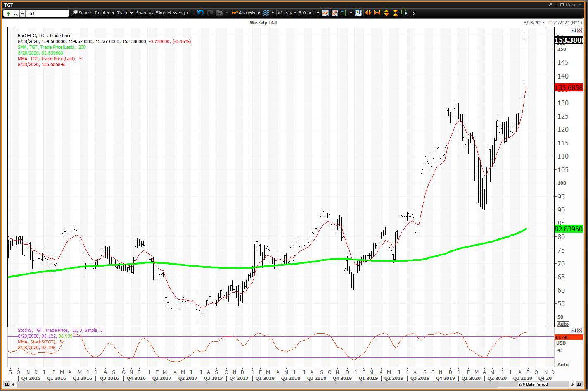This screenshot has width=588, height=391.
Task: Click the green 82.83960 SMA value tag
Action: click(x=569, y=229)
